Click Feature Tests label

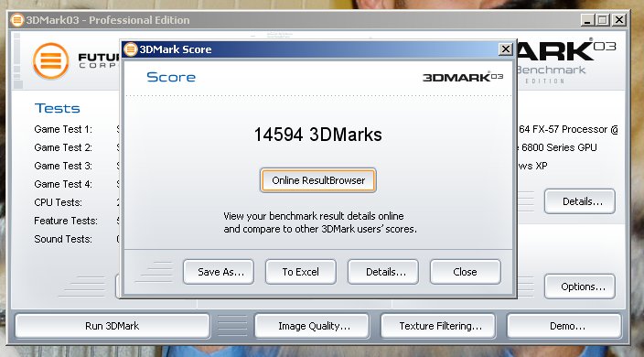tap(66, 221)
